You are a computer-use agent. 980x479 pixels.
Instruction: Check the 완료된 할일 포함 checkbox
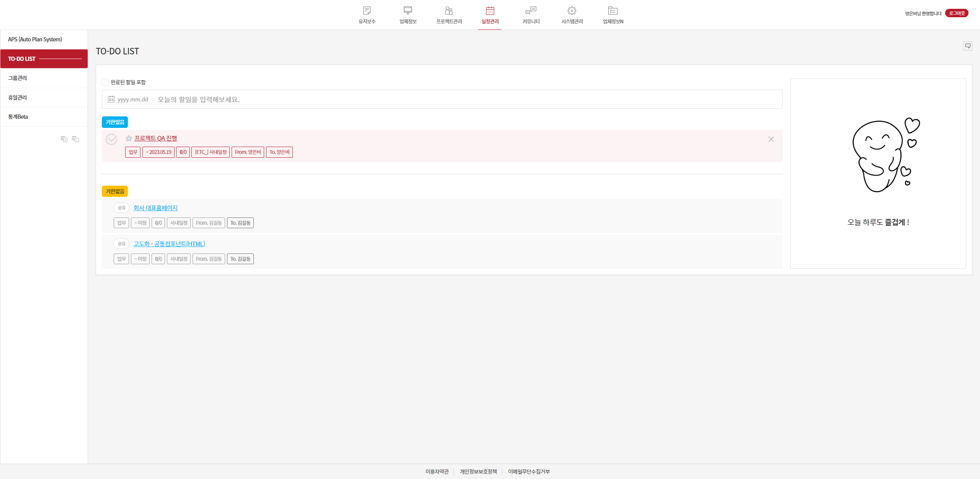click(x=105, y=82)
